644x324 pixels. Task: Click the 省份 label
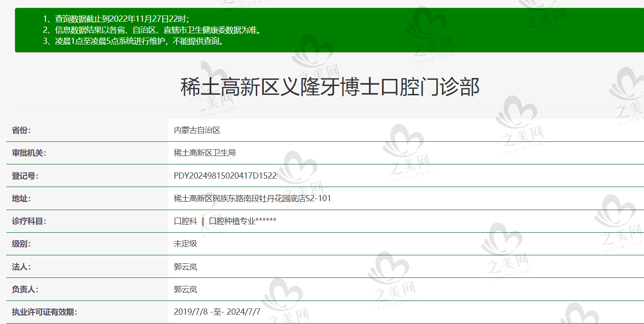click(x=21, y=130)
